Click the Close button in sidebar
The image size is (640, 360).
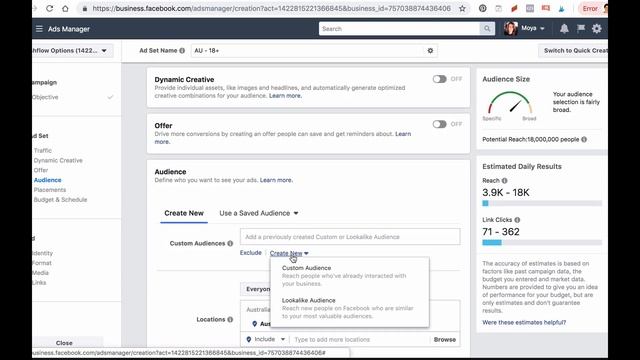tap(64, 343)
